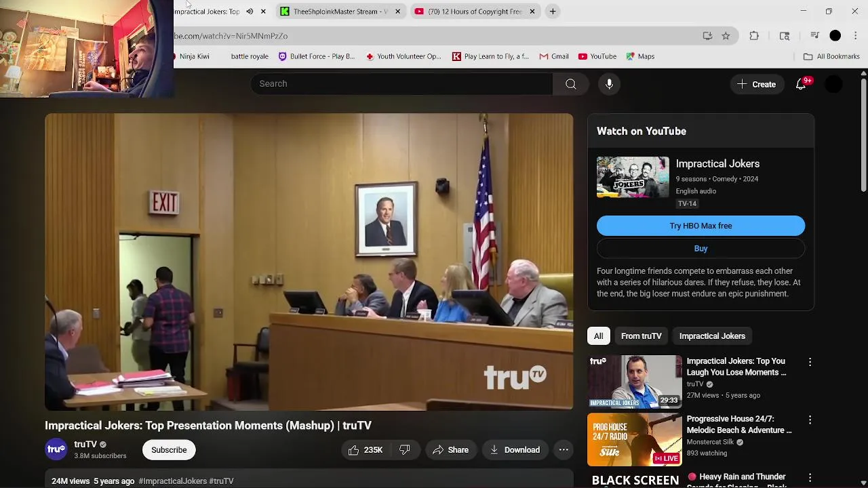Open the YouTube account avatar

pyautogui.click(x=834, y=84)
